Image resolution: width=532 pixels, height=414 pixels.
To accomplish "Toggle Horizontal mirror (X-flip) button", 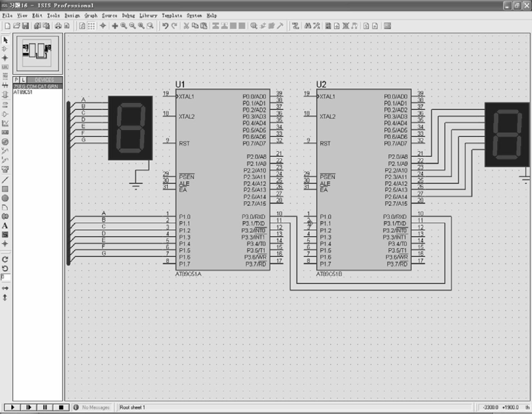I will coord(5,288).
